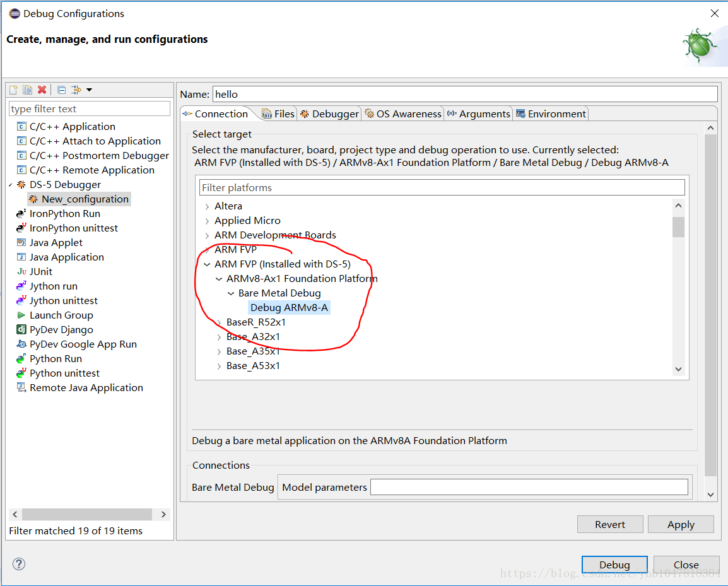
Task: Collapse the Bare Metal Debug node
Action: pyautogui.click(x=231, y=293)
